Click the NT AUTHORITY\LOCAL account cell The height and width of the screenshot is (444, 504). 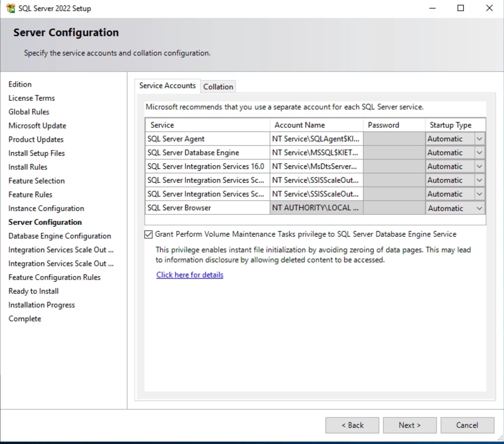point(316,208)
